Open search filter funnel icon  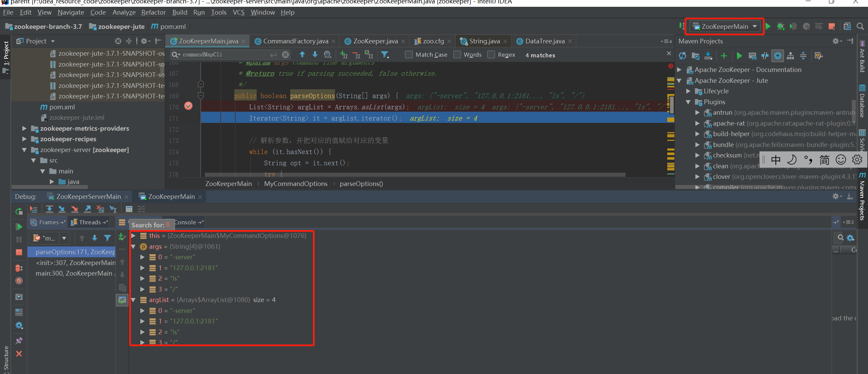coord(385,55)
